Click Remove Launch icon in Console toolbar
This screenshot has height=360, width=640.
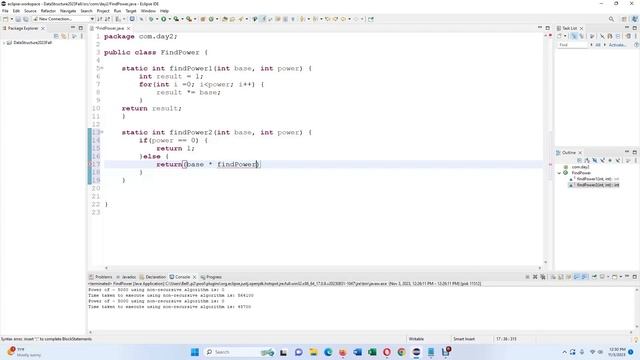tap(535, 277)
